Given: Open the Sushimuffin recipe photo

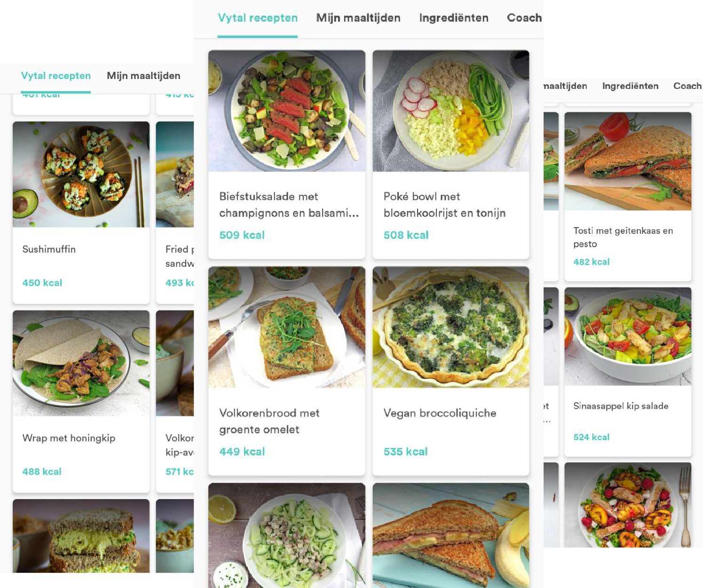Looking at the screenshot, I should 81,175.
